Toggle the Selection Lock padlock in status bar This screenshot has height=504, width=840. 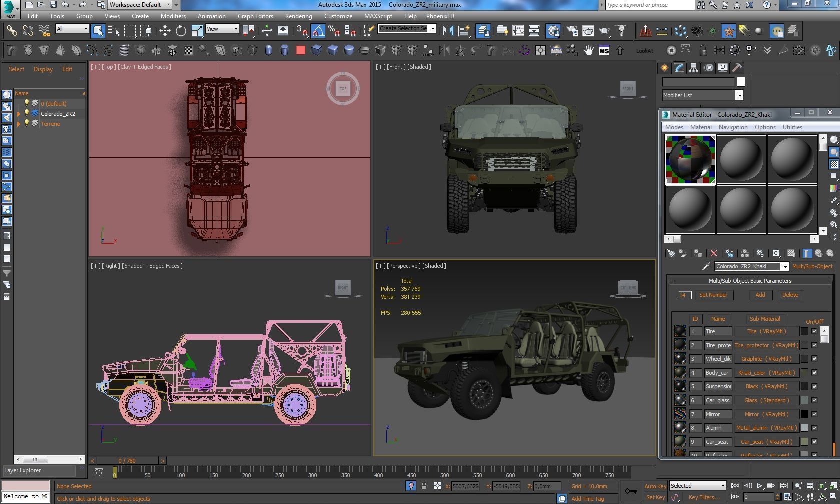point(424,486)
